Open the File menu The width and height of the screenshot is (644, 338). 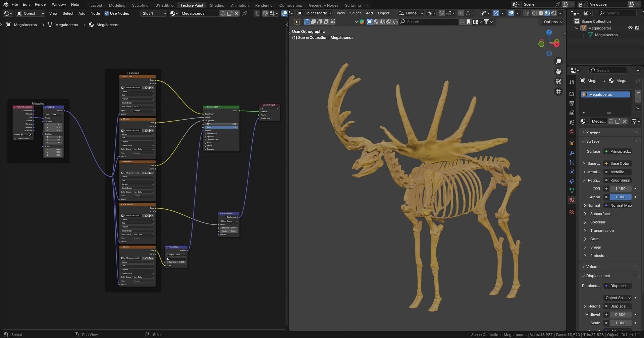15,4
